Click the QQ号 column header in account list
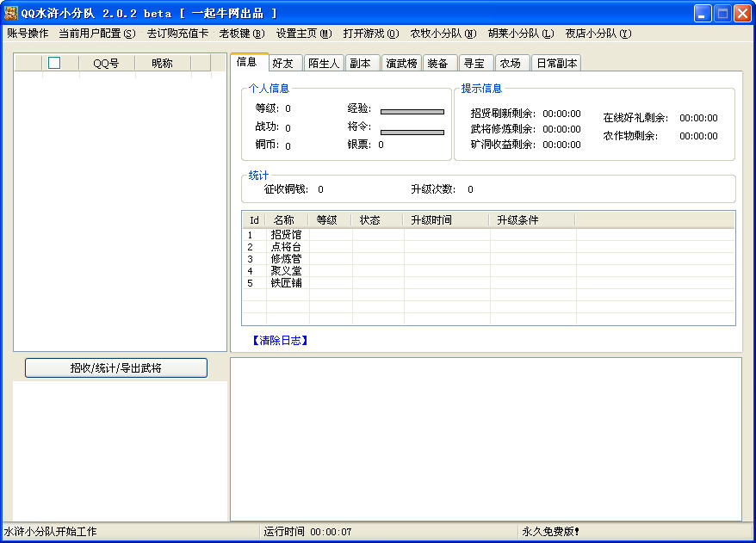Image resolution: width=756 pixels, height=543 pixels. point(106,63)
